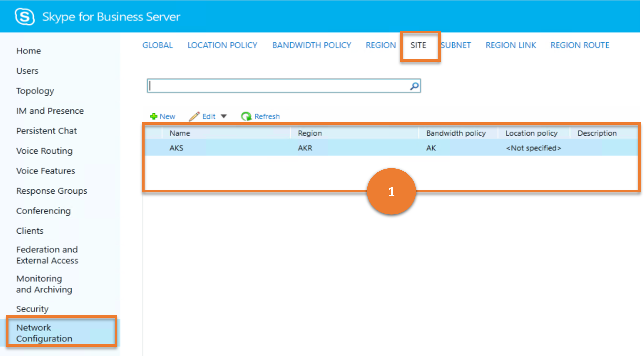The width and height of the screenshot is (644, 356).
Task: Open Response Groups section
Action: 52,191
